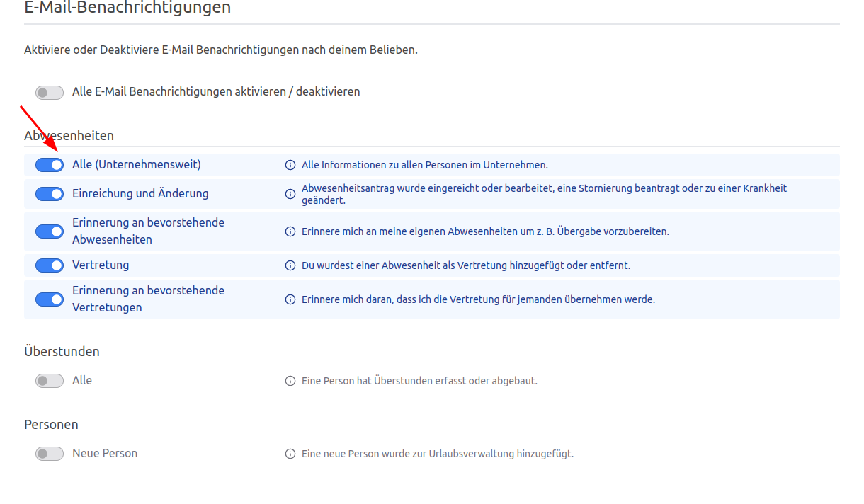Screen dimensions: 864x504
Task: Disable "Erinnerung an bevorstehende Vertretungen" switch
Action: [x=49, y=299]
